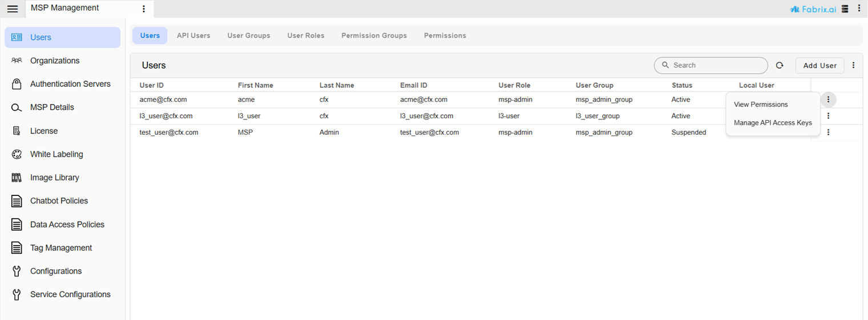
Task: Switch to the User Groups tab
Action: 249,35
